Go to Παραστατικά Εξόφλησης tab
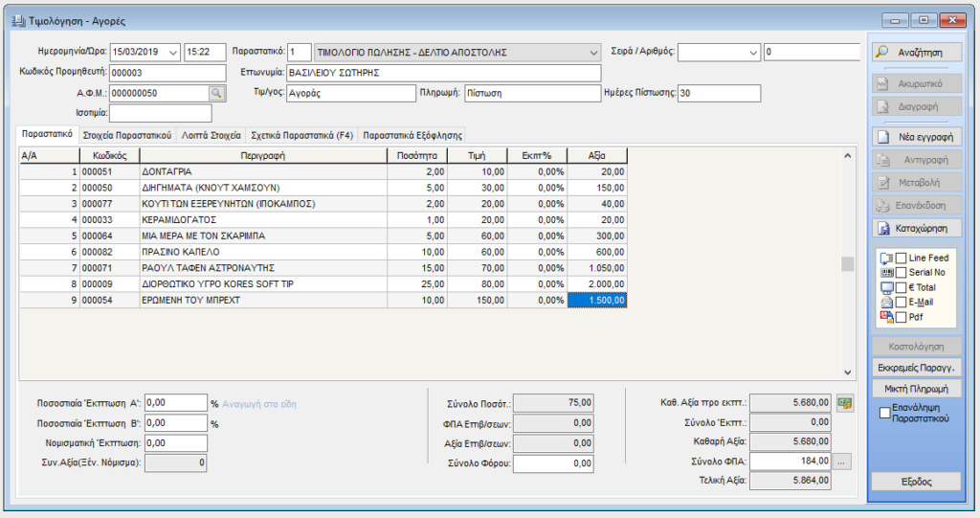Viewport: 980px width, 518px height. [x=412, y=135]
